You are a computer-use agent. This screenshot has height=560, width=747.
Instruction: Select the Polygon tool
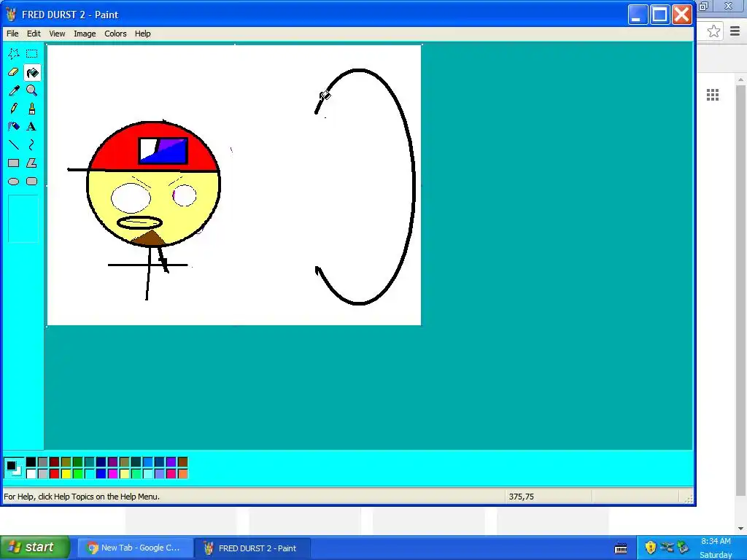[32, 163]
